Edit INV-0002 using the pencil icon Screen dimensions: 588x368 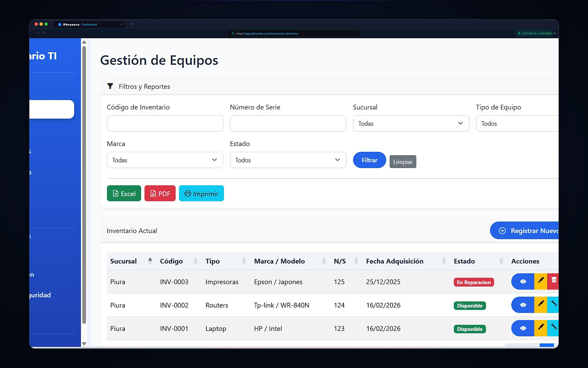point(541,305)
